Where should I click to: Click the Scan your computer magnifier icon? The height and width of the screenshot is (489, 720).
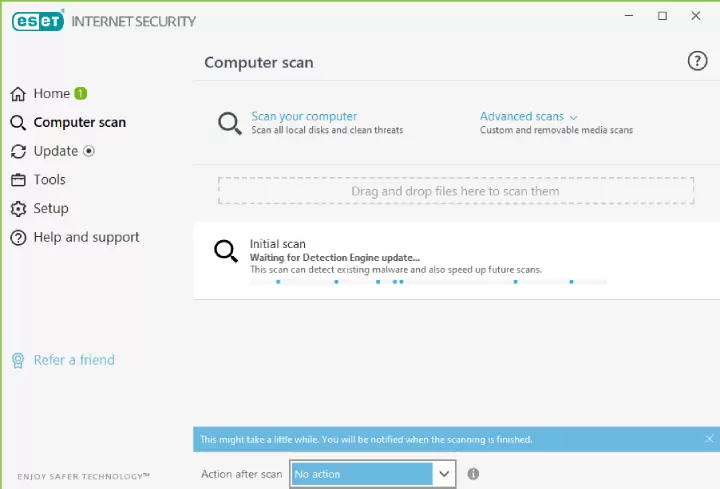230,124
